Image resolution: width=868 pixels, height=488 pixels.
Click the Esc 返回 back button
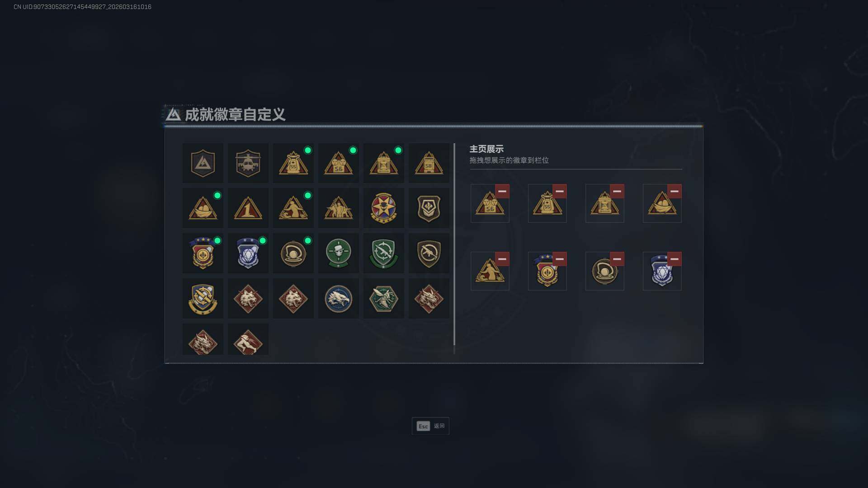coord(430,426)
